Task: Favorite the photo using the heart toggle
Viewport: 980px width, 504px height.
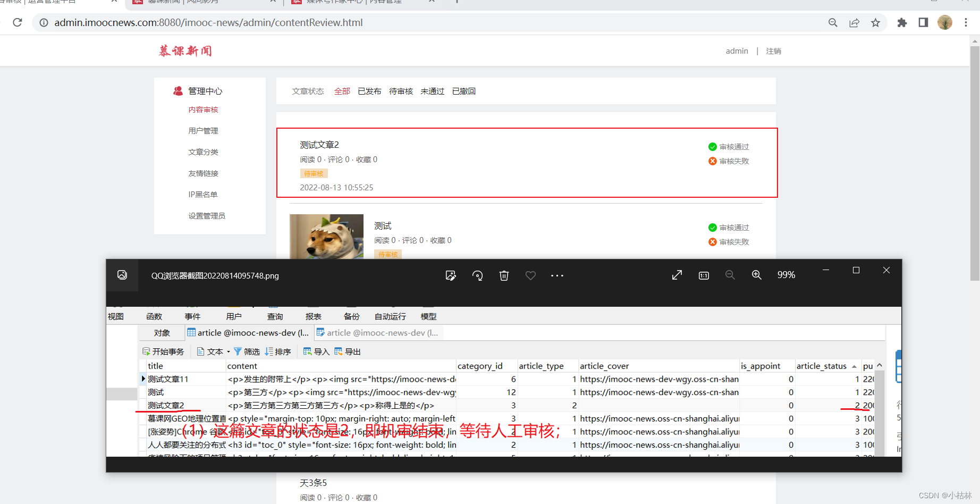Action: click(x=530, y=275)
